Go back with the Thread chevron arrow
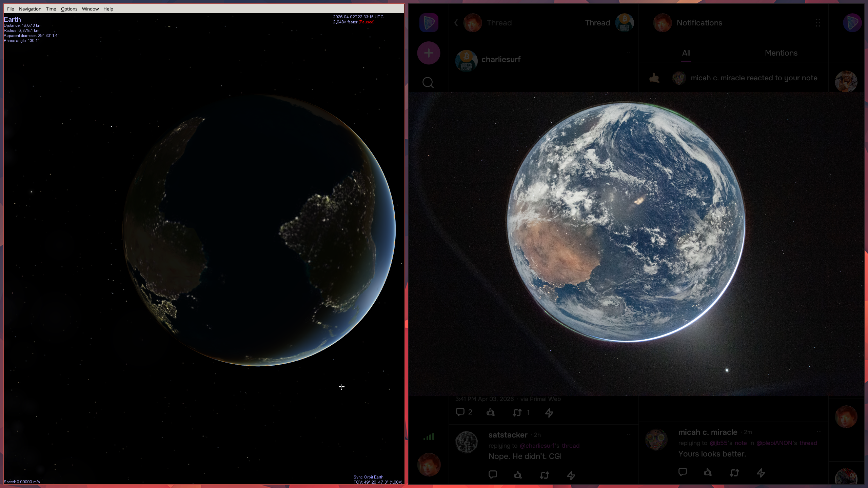This screenshot has width=868, height=488. pyautogui.click(x=456, y=23)
